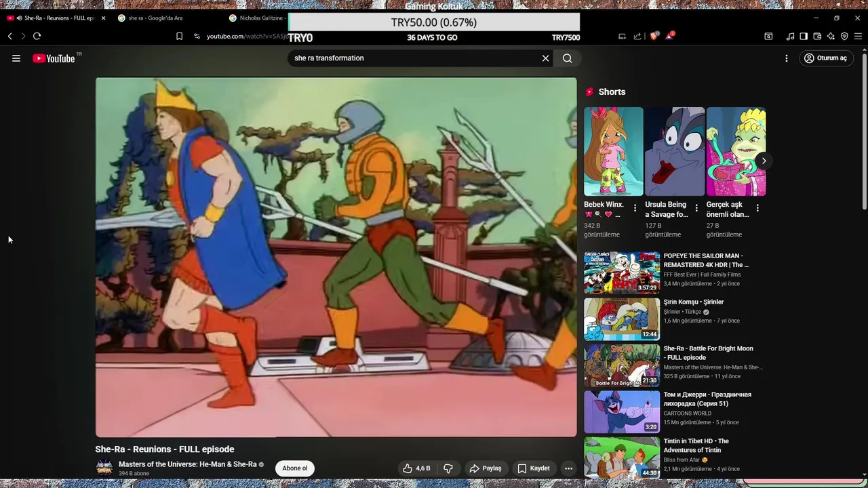The image size is (868, 488).
Task: Click the page vertical scrollbar thumb
Action: point(864,132)
